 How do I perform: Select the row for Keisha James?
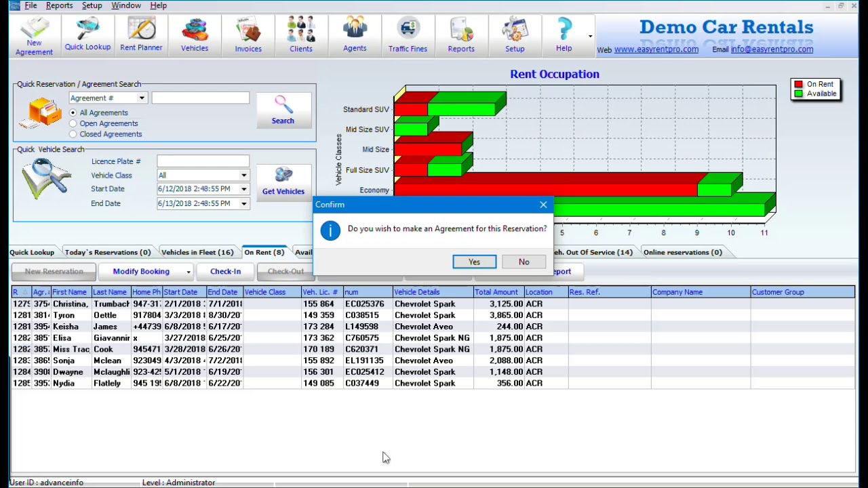coord(433,327)
